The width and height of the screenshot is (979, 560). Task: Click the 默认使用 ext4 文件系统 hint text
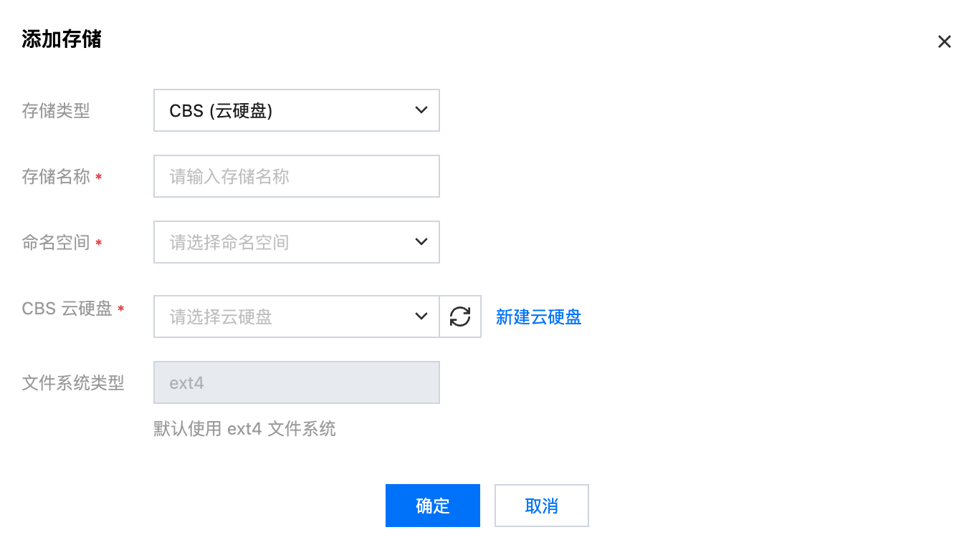pyautogui.click(x=244, y=429)
